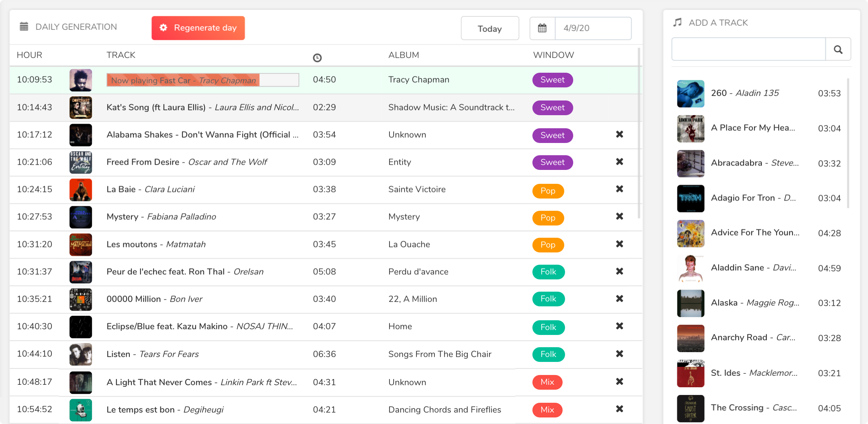
Task: Click the WINDOW column header
Action: point(554,55)
